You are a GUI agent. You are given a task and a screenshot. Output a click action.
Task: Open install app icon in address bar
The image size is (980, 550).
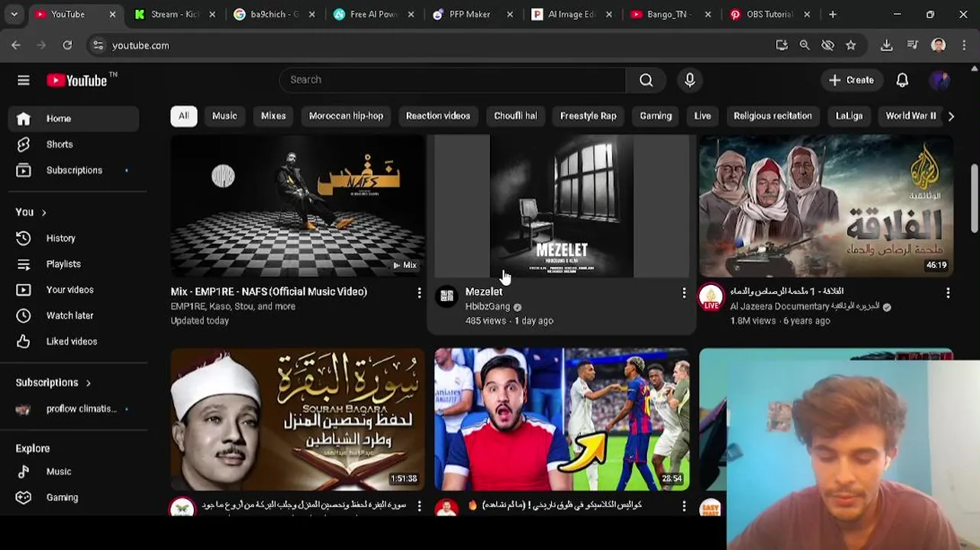click(x=782, y=45)
